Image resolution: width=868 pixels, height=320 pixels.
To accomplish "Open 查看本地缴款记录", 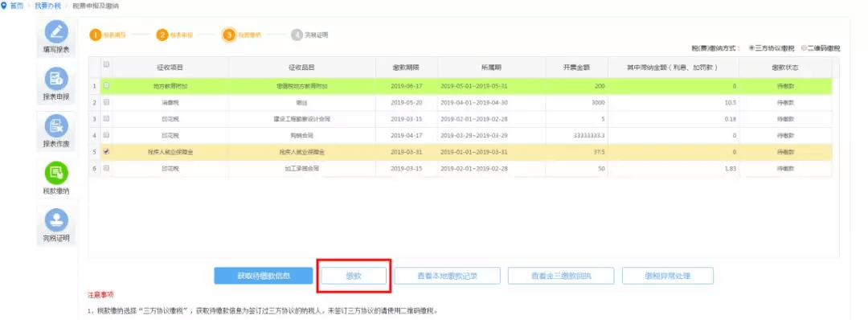I will point(448,276).
